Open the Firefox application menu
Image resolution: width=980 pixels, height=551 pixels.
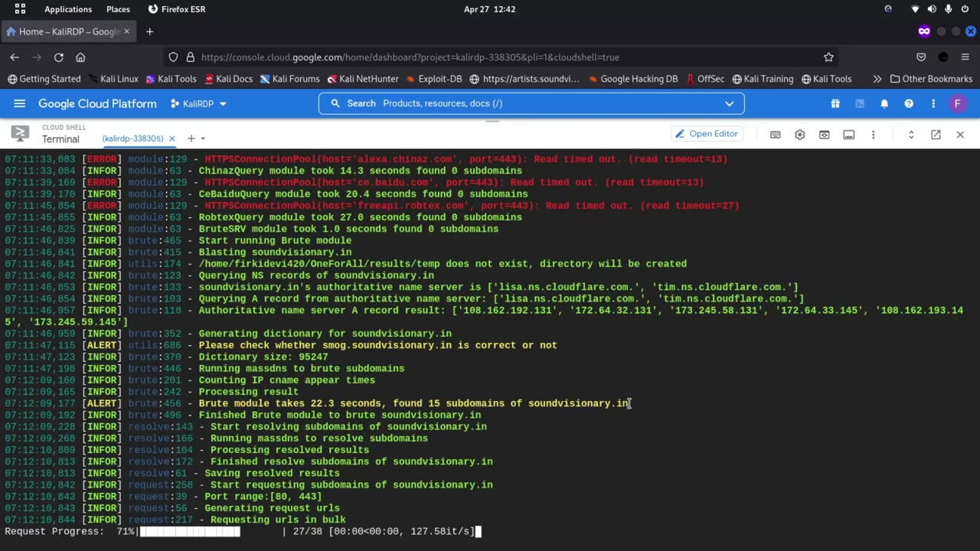tap(965, 57)
